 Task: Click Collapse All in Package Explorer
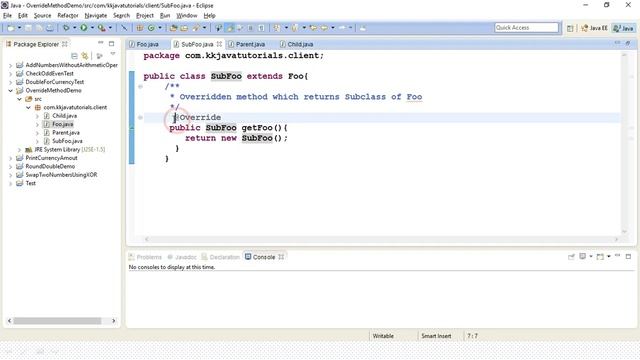coord(74,56)
